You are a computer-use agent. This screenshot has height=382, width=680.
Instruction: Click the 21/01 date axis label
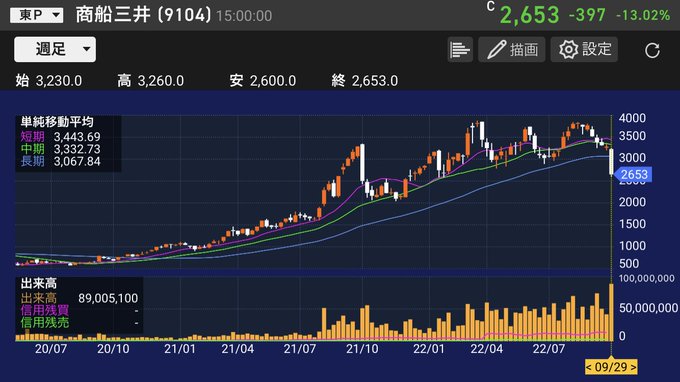180,349
